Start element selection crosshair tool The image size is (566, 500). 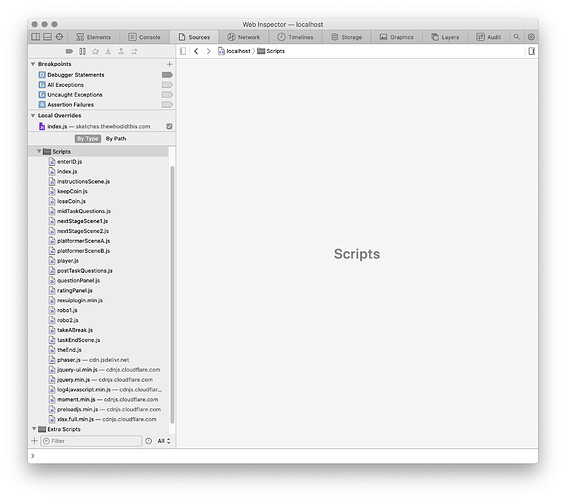(x=60, y=37)
